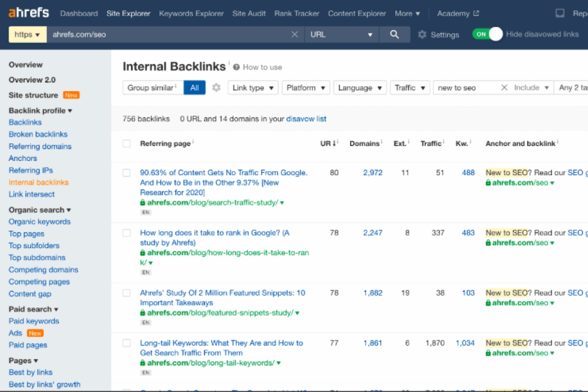Open Overview 2.0 in sidebar
Screen dimensions: 588x392
tap(32, 80)
